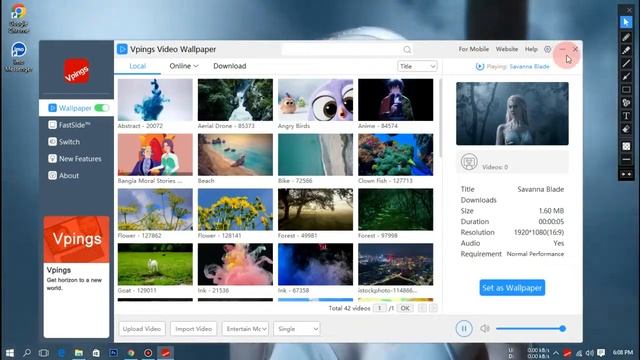The image size is (640, 360).
Task: Open the Title sort dropdown
Action: pos(417,66)
